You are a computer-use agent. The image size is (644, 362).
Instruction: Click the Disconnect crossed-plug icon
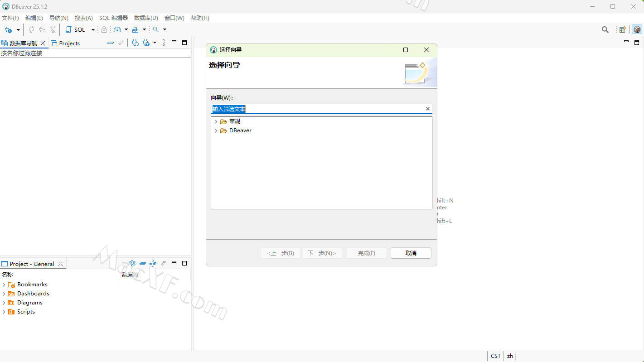click(x=53, y=29)
